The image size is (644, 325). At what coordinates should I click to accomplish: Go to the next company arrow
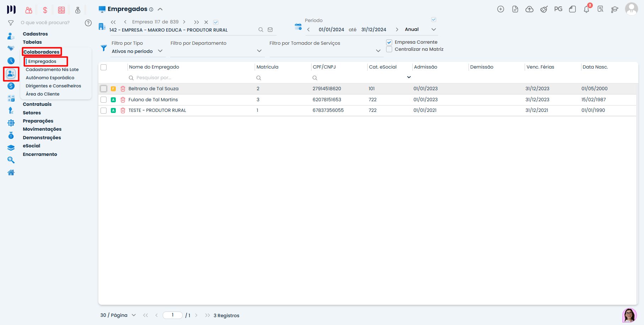[x=184, y=22]
